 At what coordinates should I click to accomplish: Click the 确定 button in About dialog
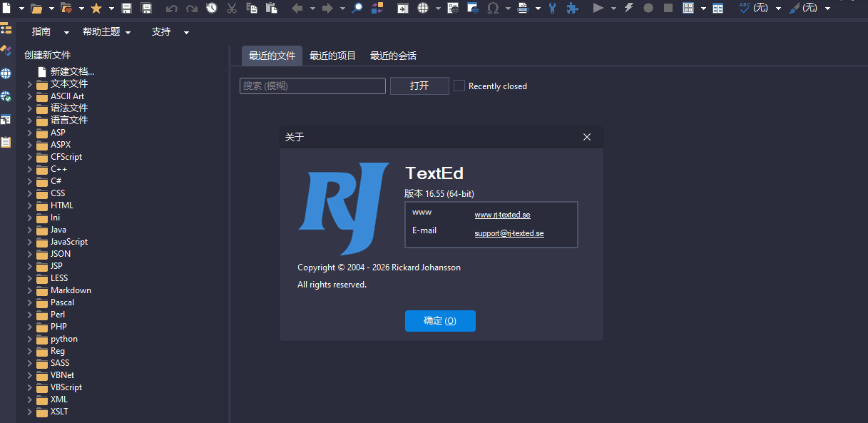tap(440, 321)
